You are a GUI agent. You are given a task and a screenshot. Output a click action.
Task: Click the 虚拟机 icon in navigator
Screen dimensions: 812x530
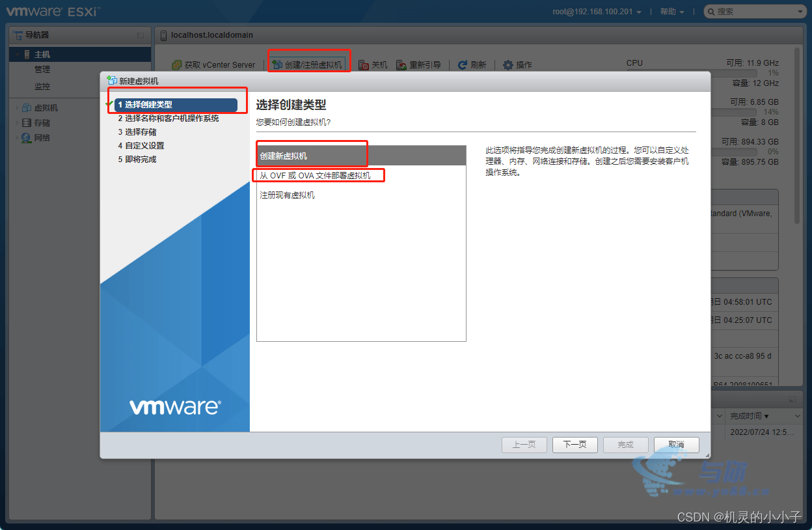pos(27,108)
